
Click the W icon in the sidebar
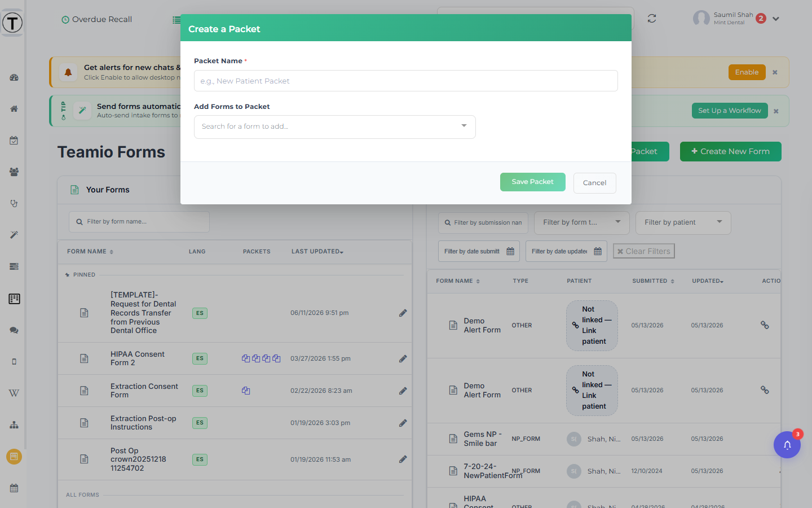14,393
